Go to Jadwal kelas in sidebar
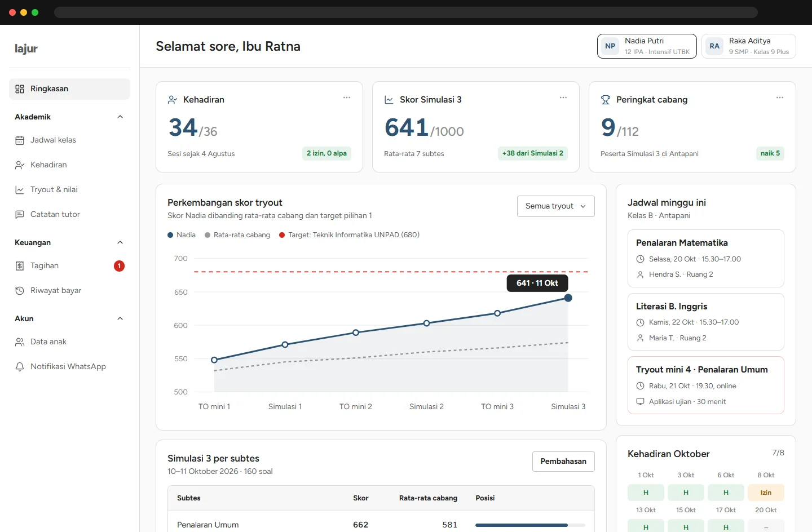812x532 pixels. point(69,140)
